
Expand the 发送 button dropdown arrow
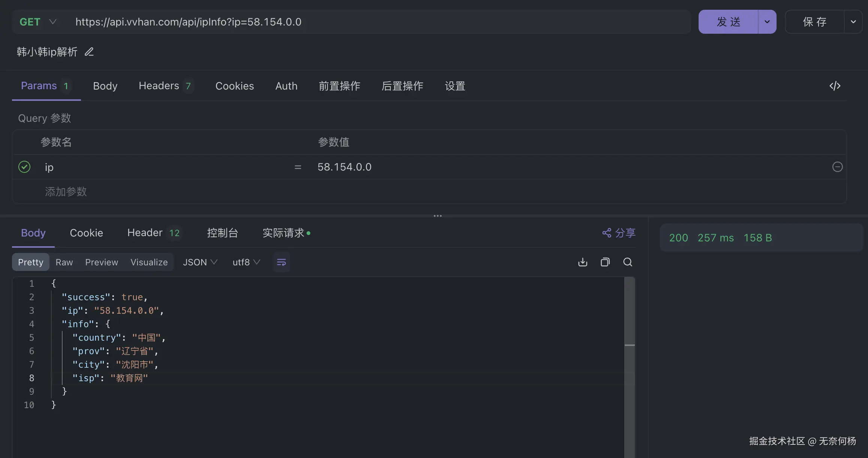click(x=767, y=22)
